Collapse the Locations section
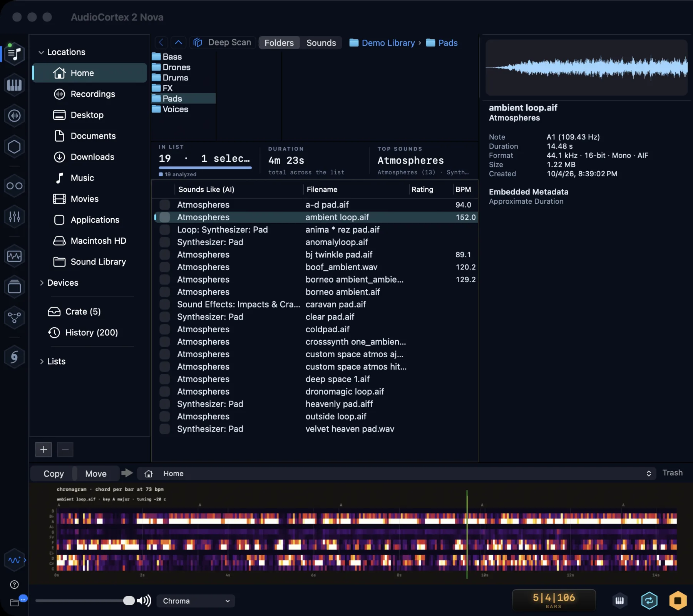This screenshot has height=616, width=693. click(x=41, y=52)
